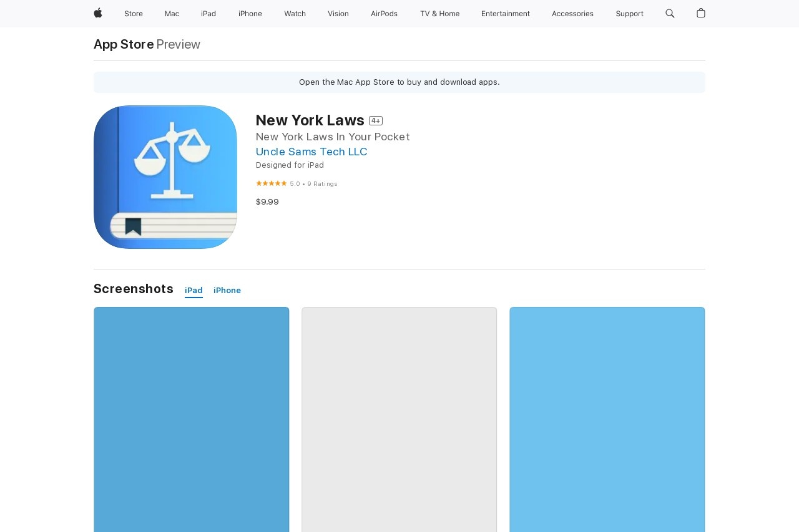Image resolution: width=799 pixels, height=532 pixels.
Task: Click the Preview label text
Action: click(179, 44)
